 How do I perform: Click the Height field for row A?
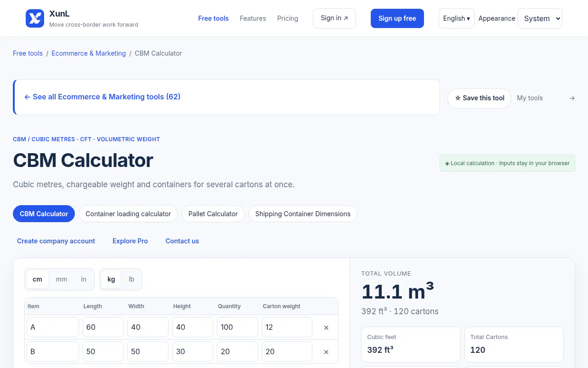click(192, 327)
